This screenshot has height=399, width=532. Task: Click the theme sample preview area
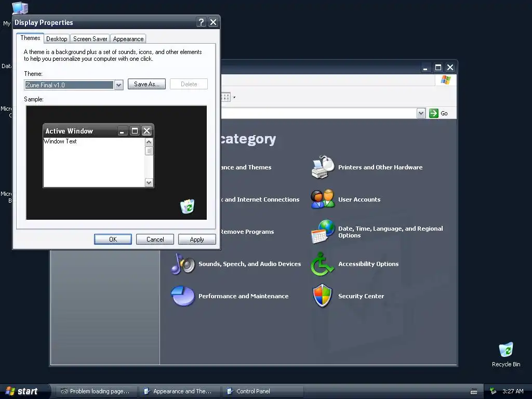pos(116,163)
